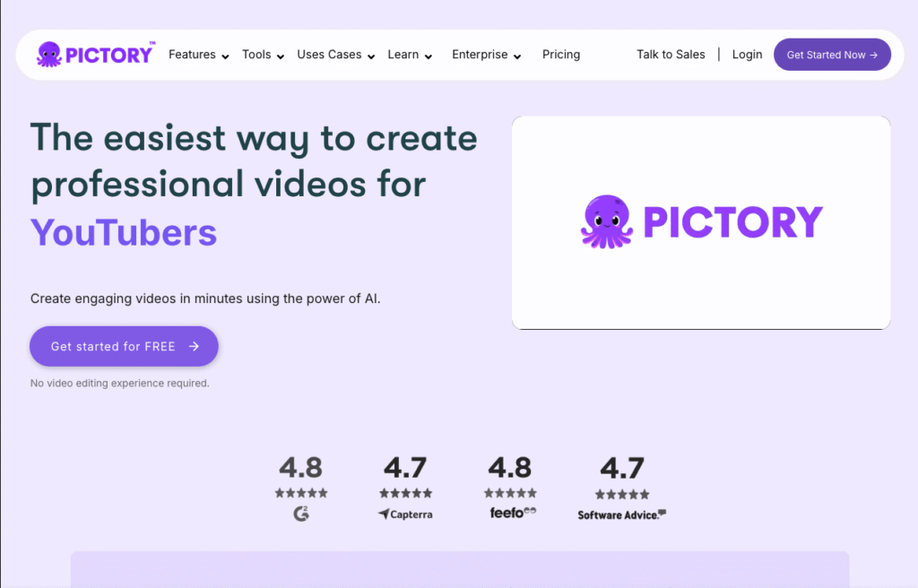Open the Uses Cases menu
Screen dimensions: 918x588
(329, 55)
